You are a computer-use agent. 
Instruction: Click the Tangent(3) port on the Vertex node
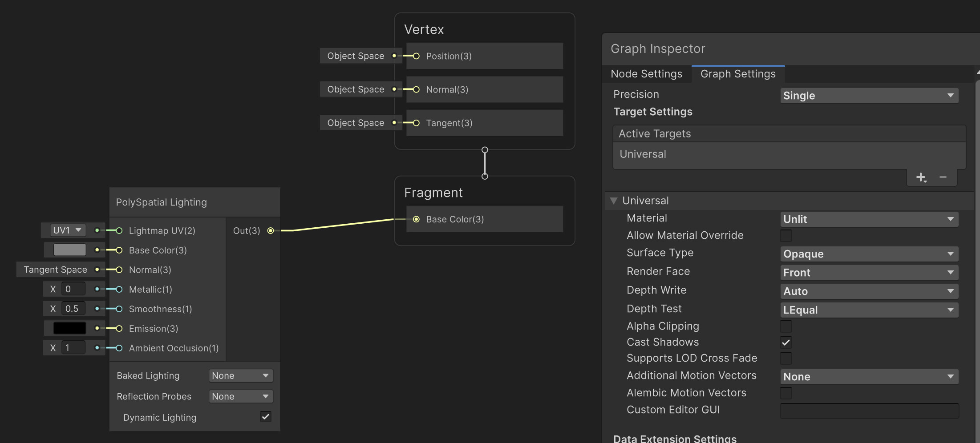click(x=416, y=123)
